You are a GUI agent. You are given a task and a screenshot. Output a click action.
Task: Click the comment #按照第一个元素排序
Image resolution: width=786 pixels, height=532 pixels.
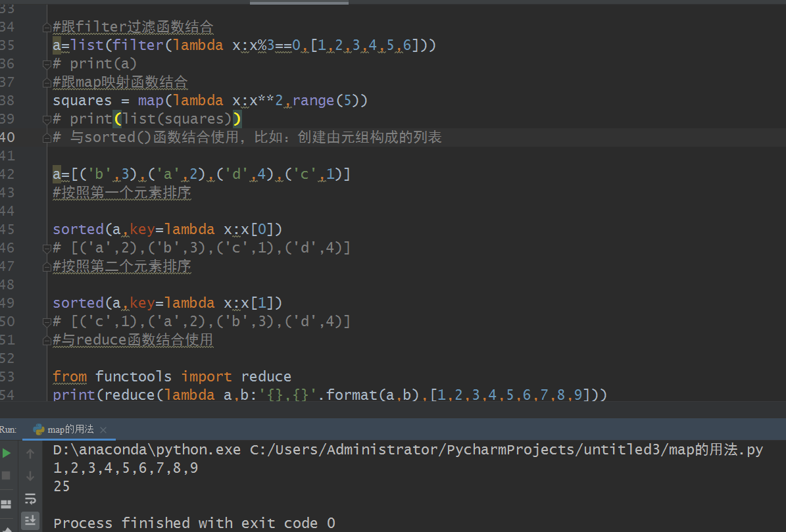pos(122,193)
